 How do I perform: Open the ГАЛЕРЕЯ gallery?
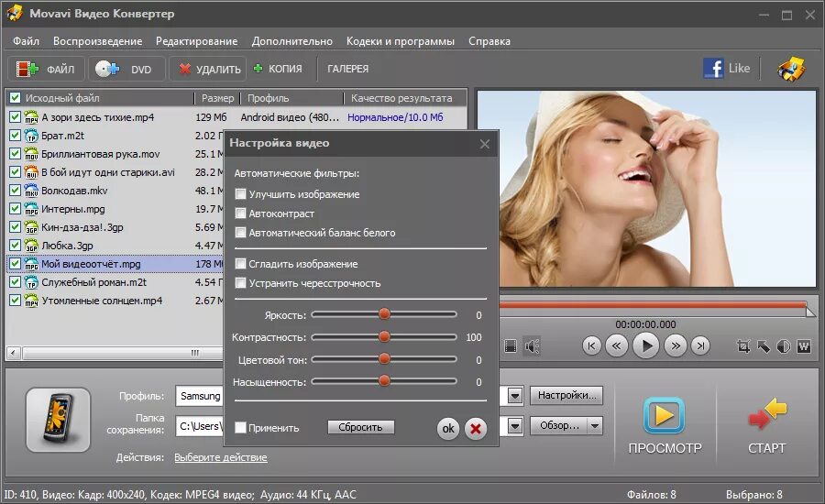(347, 69)
